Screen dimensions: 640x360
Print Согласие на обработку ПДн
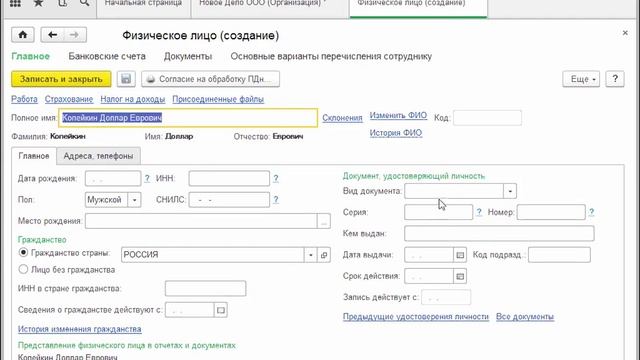click(211, 79)
